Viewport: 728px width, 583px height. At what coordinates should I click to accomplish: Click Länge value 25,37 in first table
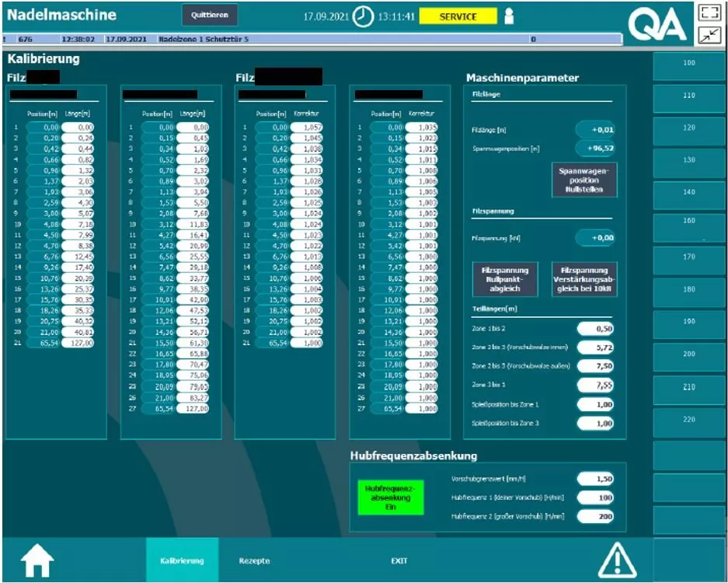click(78, 289)
